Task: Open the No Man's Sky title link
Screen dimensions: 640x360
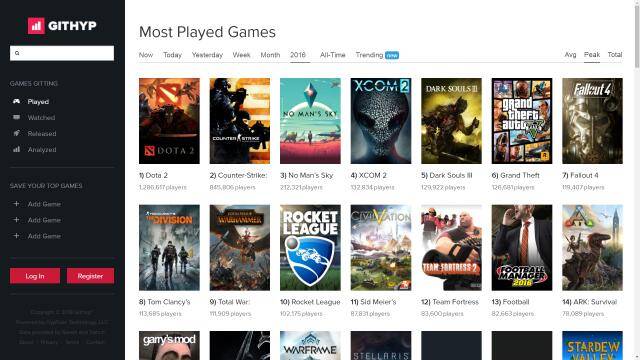Action: tap(307, 175)
